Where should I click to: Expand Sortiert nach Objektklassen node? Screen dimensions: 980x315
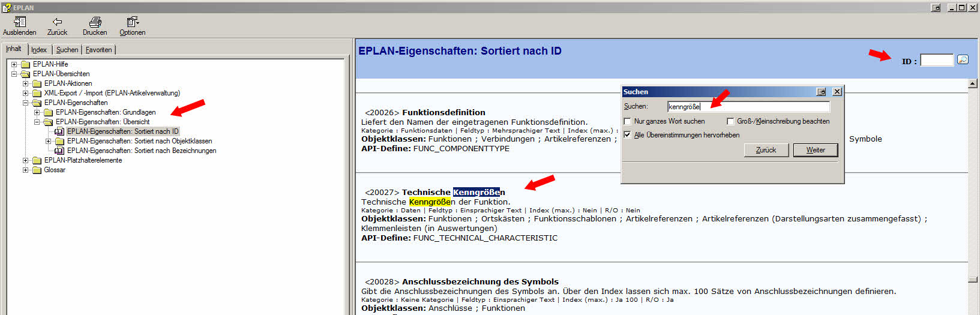click(x=49, y=141)
